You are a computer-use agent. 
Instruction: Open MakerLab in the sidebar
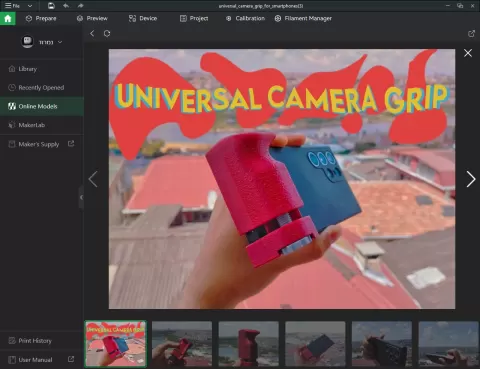42,125
